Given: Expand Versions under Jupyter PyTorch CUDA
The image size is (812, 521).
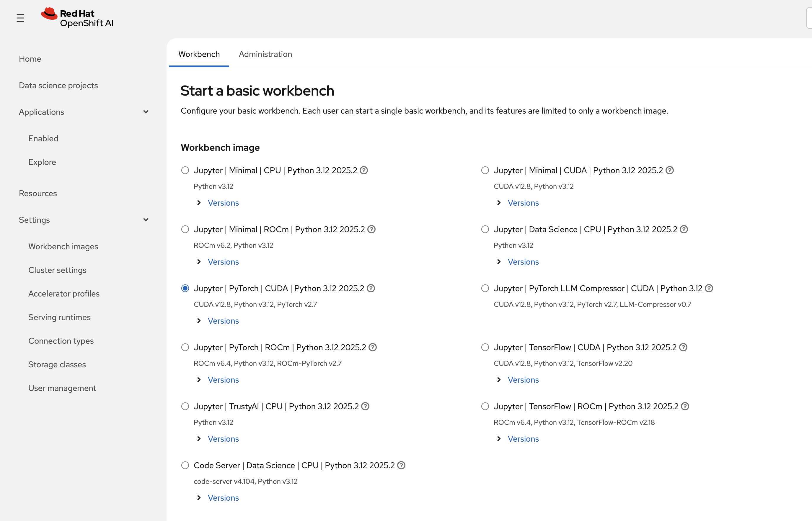Looking at the screenshot, I should click(223, 321).
